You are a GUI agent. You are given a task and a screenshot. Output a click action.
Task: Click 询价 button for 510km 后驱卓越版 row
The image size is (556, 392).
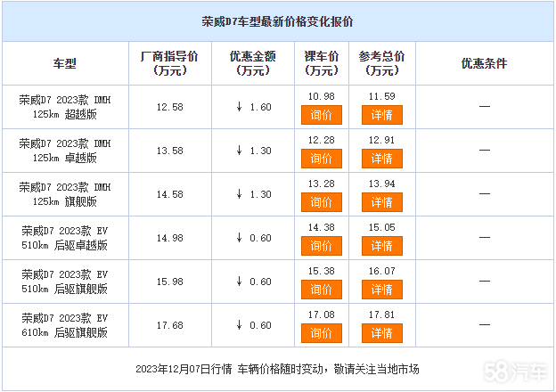(x=322, y=246)
